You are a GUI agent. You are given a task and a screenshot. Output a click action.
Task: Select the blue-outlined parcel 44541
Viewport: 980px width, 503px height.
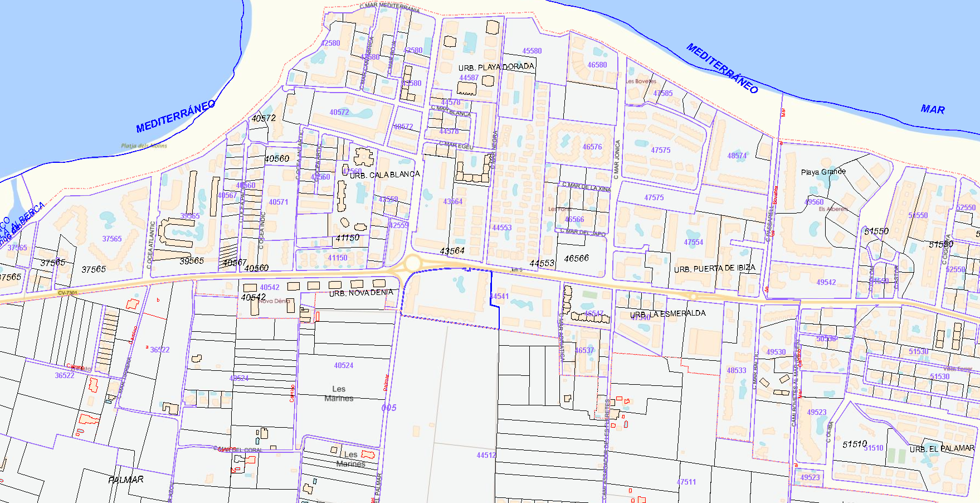(499, 296)
